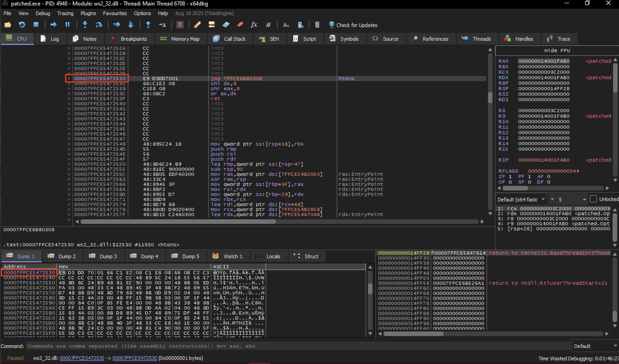Run the program with the arrow icon

pos(53,24)
